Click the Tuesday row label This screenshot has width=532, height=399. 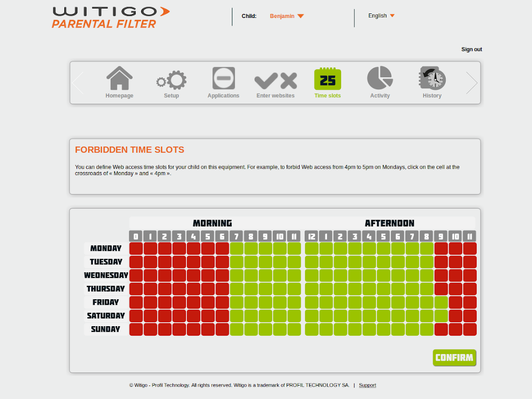[x=106, y=262]
